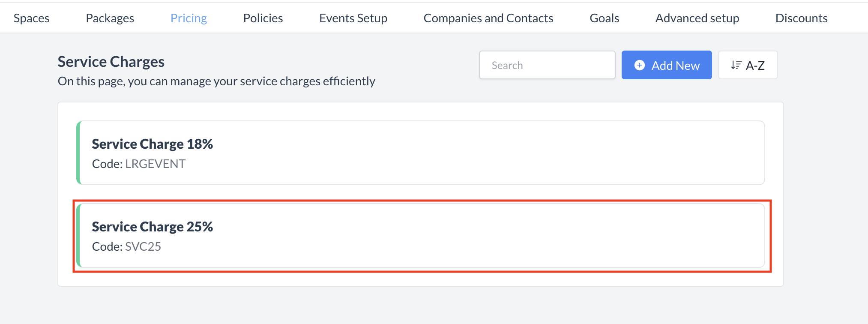Click the Service Charges heading
868x324 pixels.
111,61
